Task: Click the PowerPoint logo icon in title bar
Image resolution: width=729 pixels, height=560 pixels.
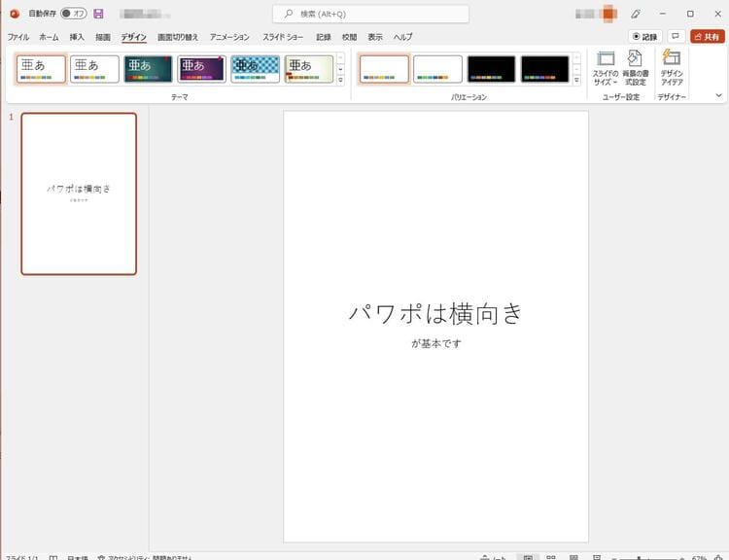Action: [x=15, y=14]
